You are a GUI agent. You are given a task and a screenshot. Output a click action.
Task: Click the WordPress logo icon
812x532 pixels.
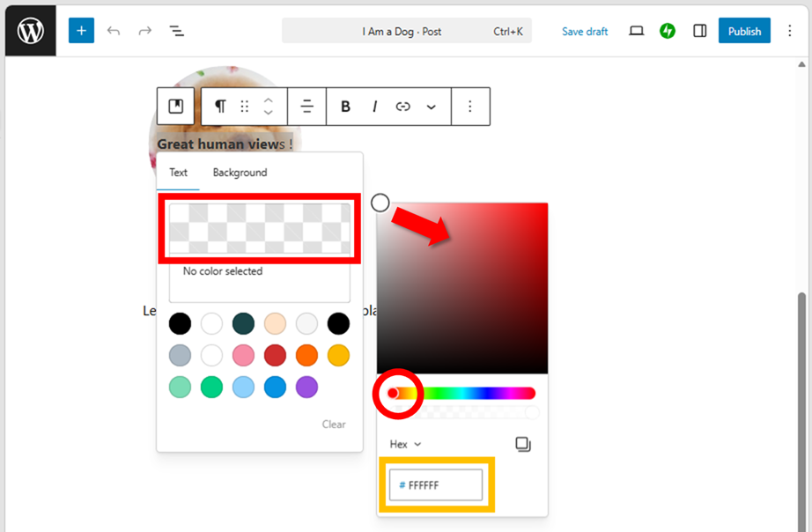click(31, 31)
